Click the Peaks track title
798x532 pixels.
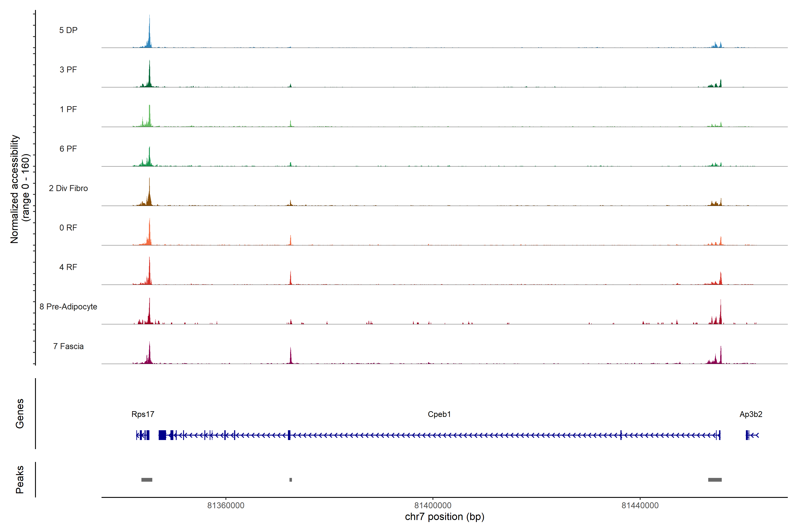[x=20, y=479]
